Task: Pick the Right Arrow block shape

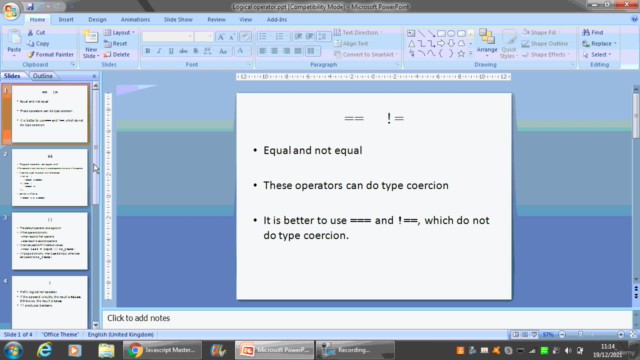Action: (x=441, y=43)
